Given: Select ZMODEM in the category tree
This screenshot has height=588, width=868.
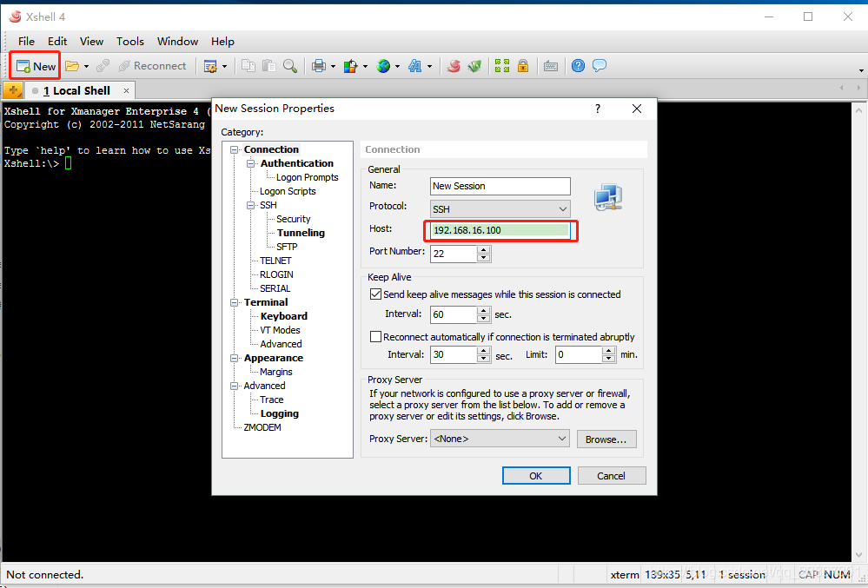Looking at the screenshot, I should (x=262, y=427).
